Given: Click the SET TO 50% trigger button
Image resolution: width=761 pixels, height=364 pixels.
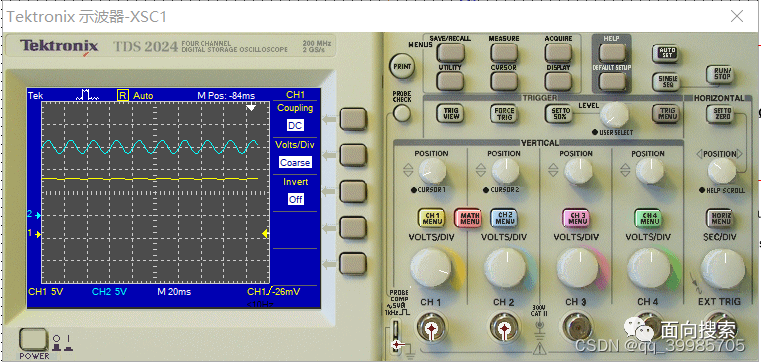Looking at the screenshot, I should tap(558, 113).
